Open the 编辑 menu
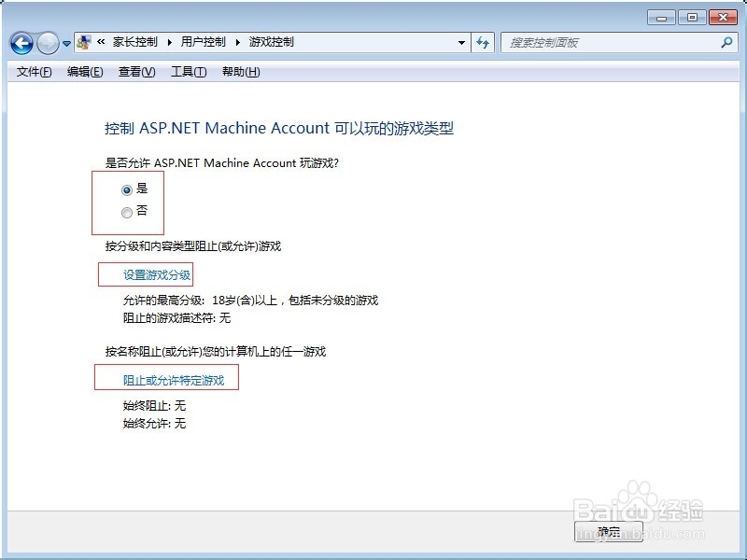 pyautogui.click(x=84, y=72)
